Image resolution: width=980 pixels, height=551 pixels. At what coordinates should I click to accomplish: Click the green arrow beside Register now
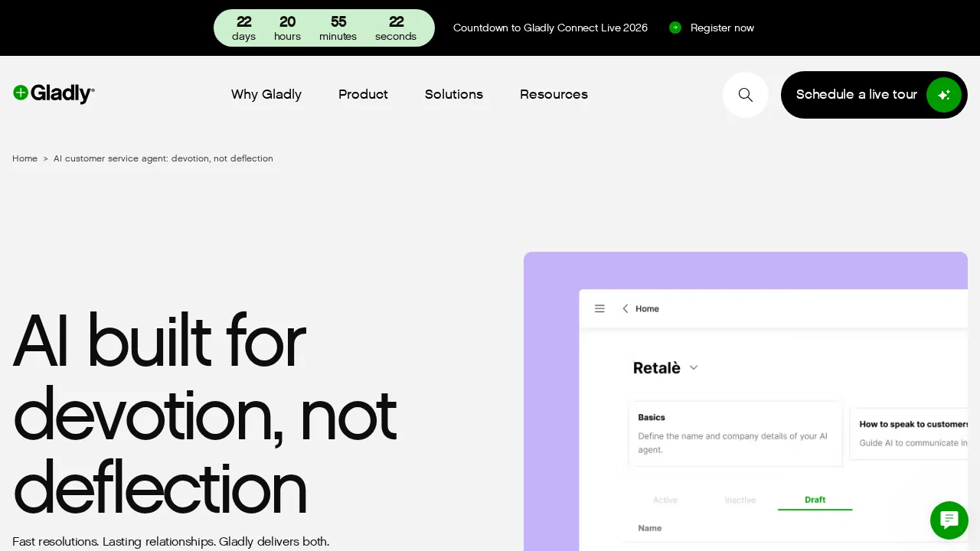pyautogui.click(x=675, y=28)
